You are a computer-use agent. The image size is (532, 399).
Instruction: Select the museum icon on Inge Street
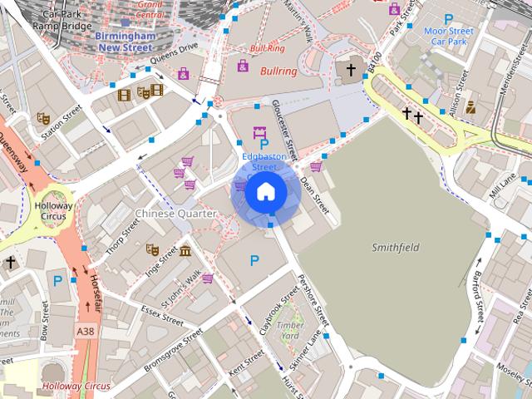point(185,251)
